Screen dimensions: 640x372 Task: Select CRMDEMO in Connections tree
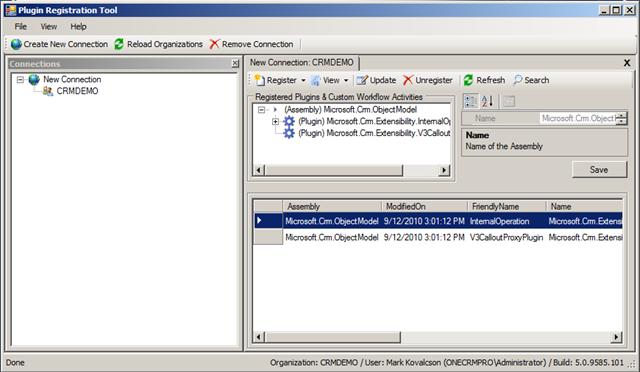tap(77, 91)
